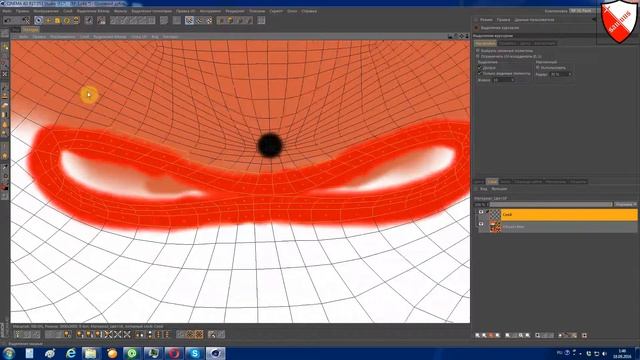
Task: Click the Undo arrow in top toolbar
Action: pyautogui.click(x=7, y=20)
